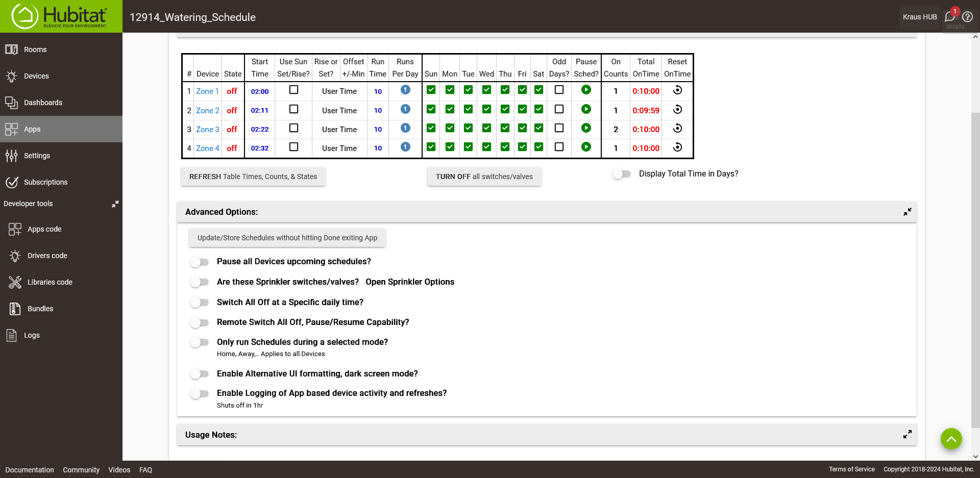
Task: Enable Sprinkler switches/valves option
Action: click(x=200, y=282)
